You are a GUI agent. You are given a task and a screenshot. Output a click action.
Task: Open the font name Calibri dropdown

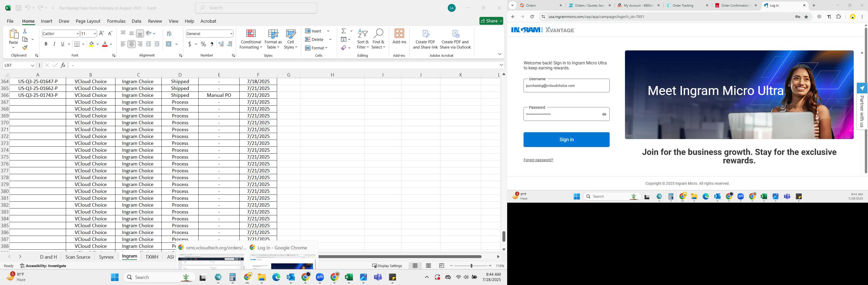(x=77, y=34)
